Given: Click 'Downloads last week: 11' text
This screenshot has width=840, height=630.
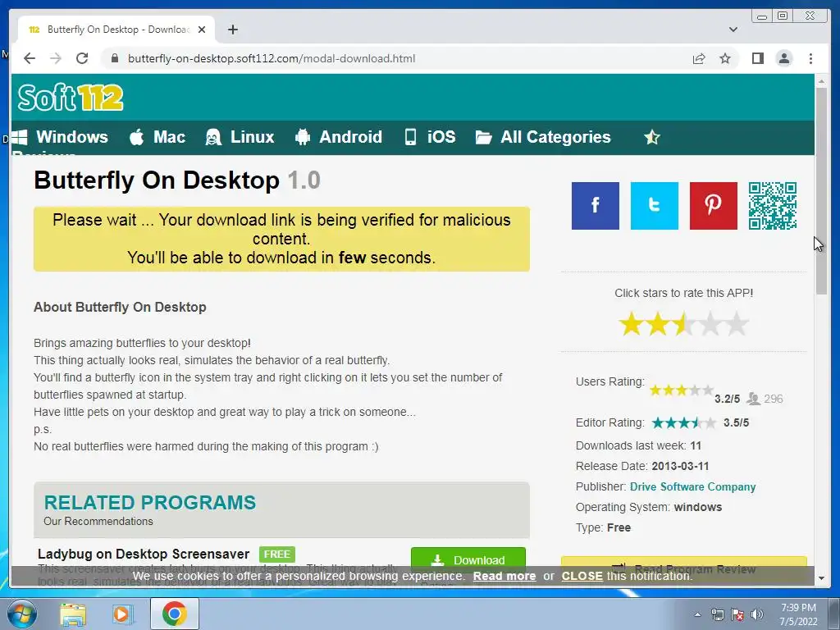Looking at the screenshot, I should tap(638, 445).
